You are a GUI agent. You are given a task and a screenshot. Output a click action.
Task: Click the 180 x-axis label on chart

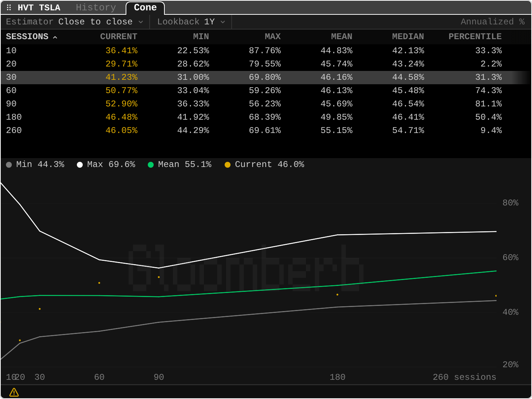[x=337, y=377]
